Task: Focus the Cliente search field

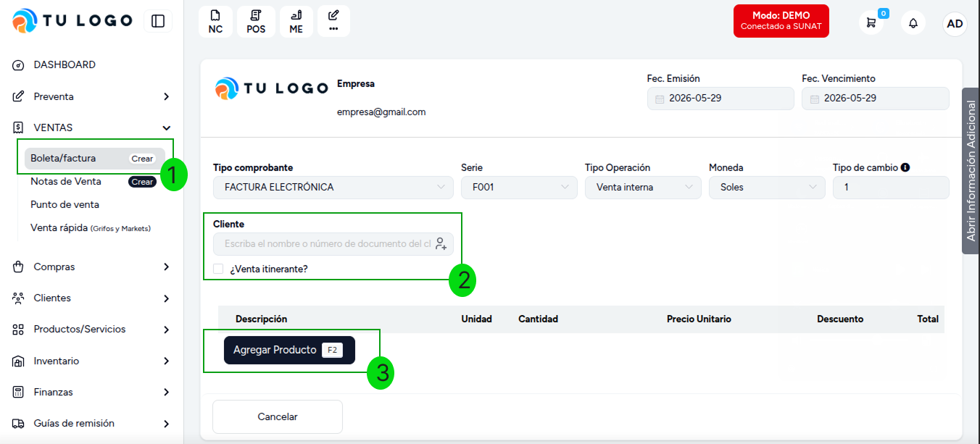Action: pos(323,244)
